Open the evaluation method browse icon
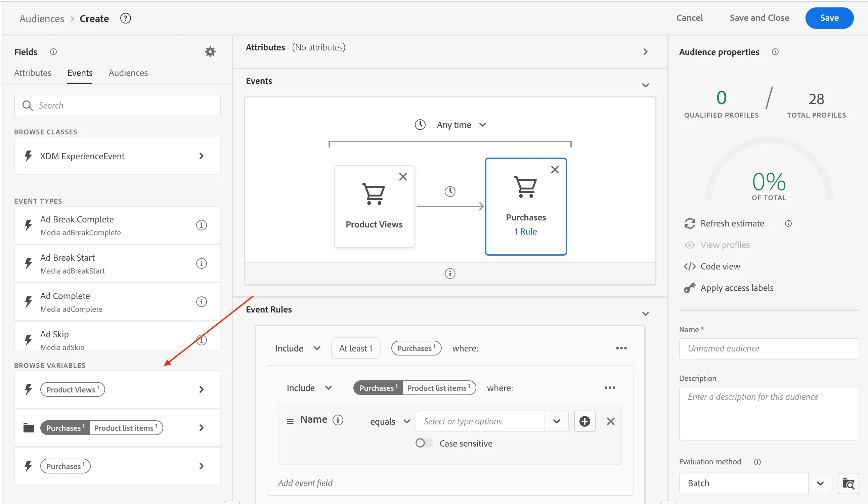This screenshot has height=504, width=868. click(848, 484)
